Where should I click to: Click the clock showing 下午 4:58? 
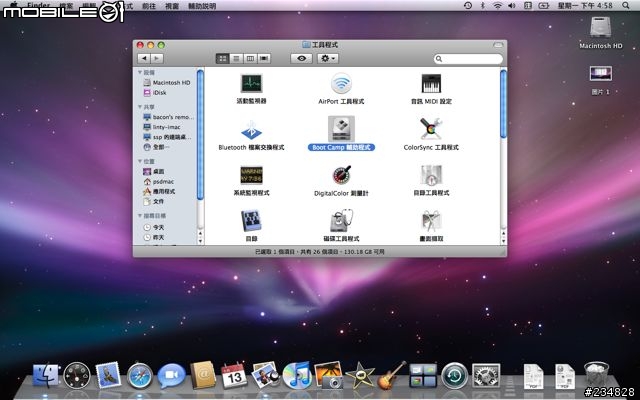(585, 6)
